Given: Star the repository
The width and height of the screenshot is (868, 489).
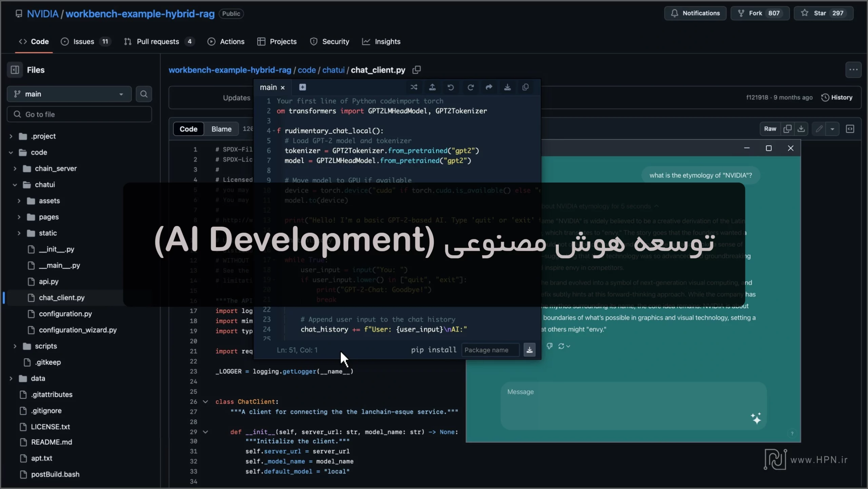Looking at the screenshot, I should [x=823, y=13].
